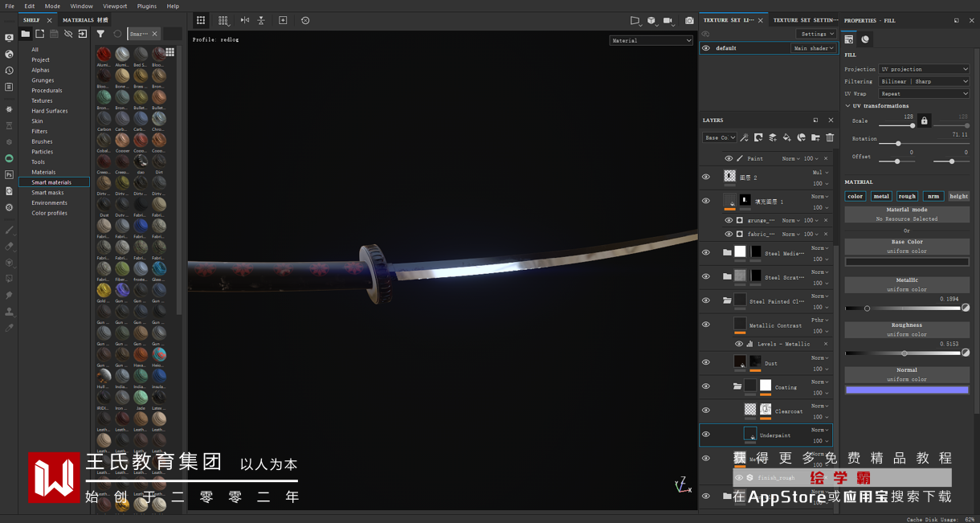The image size is (980, 523).
Task: Open the Base Color channel dropdown in Layers
Action: coord(720,137)
